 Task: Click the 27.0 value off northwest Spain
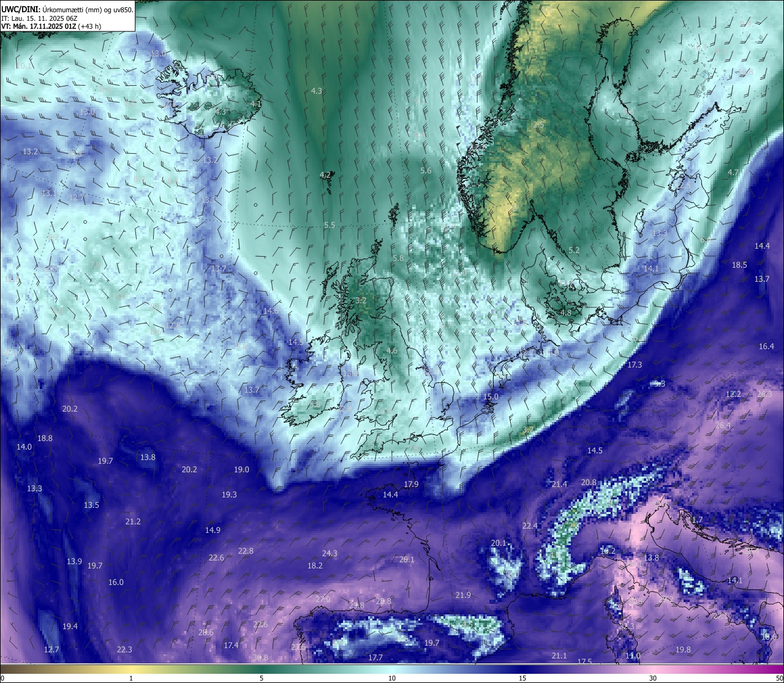tap(323, 598)
